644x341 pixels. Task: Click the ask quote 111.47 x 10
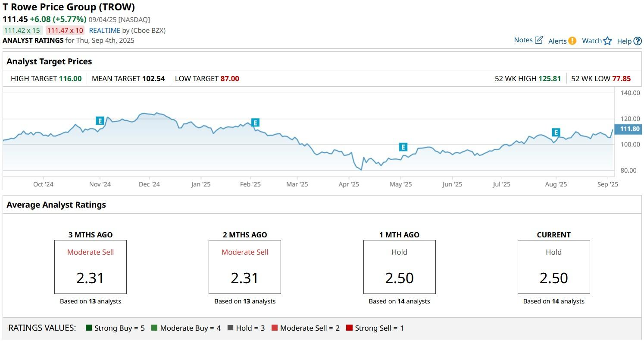(x=65, y=30)
